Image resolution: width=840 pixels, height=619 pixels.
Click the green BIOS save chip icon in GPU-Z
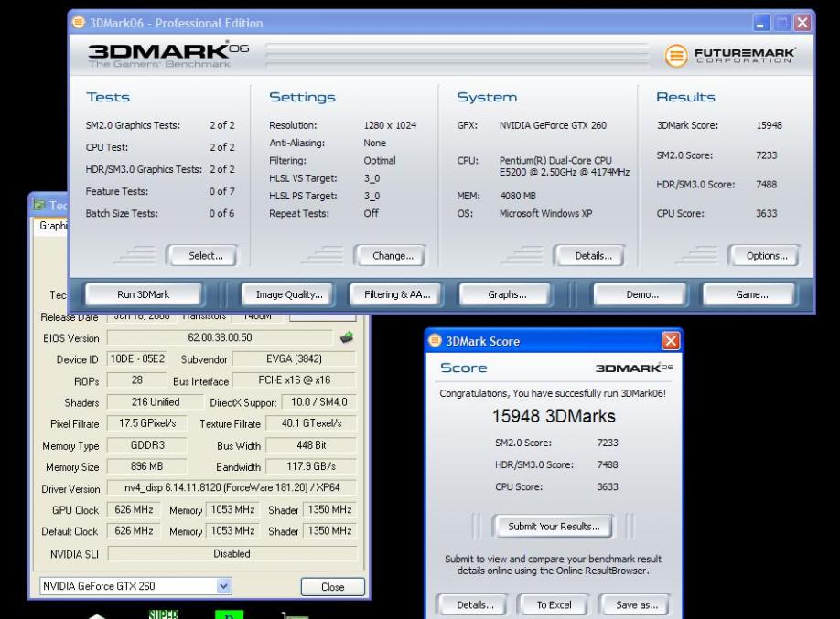[x=347, y=337]
